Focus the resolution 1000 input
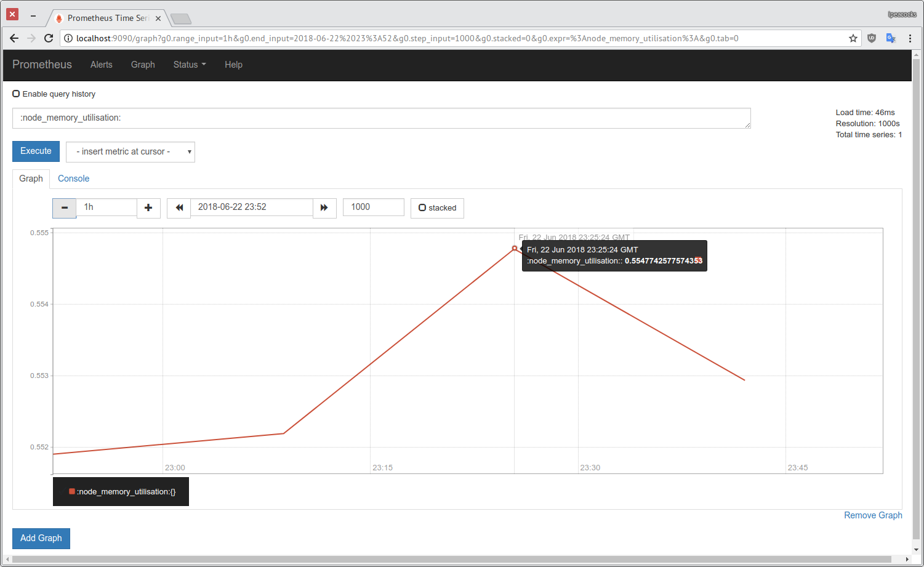The width and height of the screenshot is (924, 567). coord(374,207)
